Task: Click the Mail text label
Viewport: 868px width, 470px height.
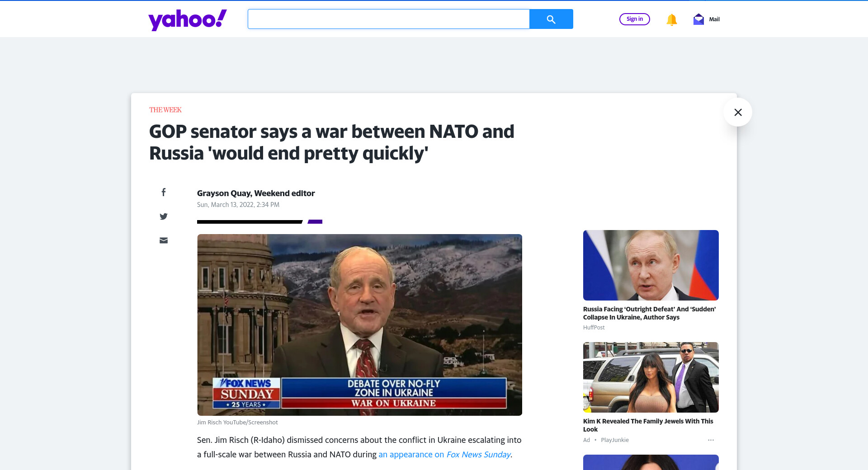Action: click(714, 19)
